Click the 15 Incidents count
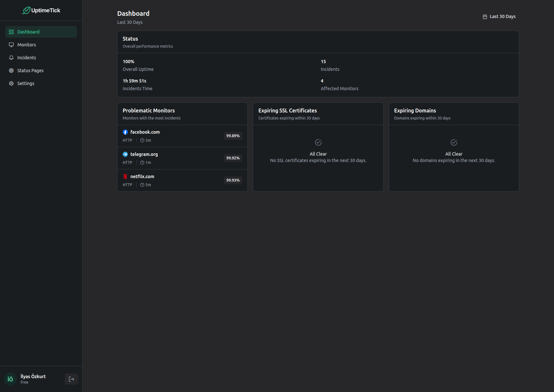 pyautogui.click(x=323, y=62)
